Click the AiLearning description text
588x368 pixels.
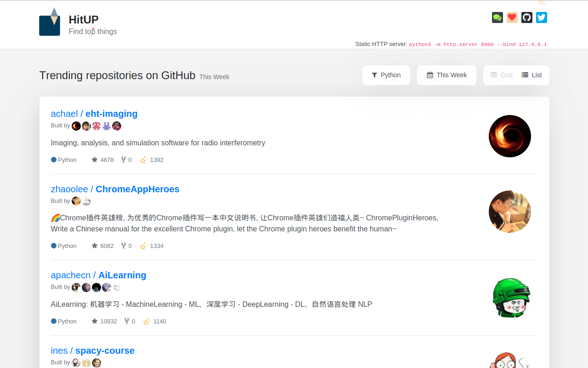coord(211,304)
